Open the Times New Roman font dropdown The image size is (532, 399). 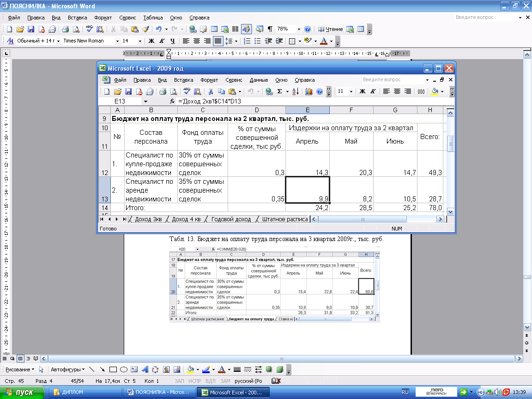tap(116, 41)
